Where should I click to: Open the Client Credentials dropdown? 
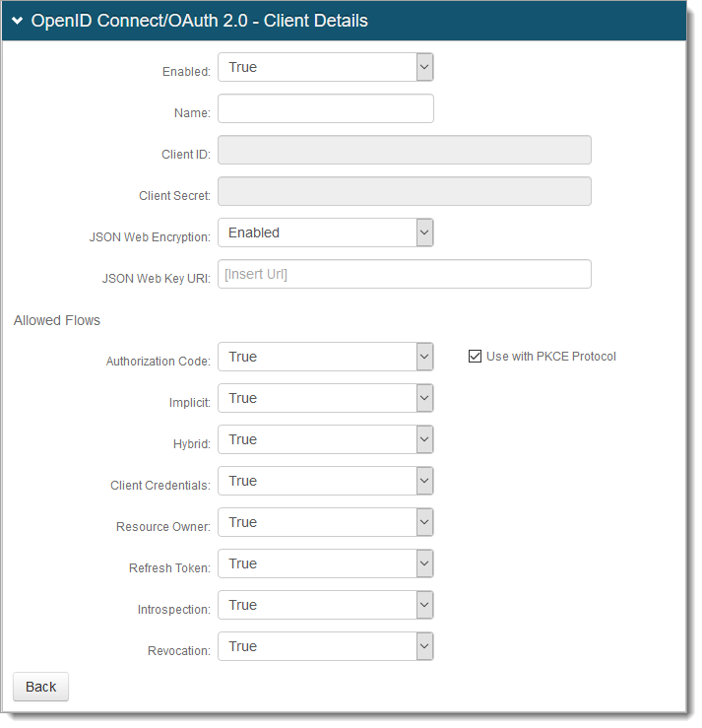(x=325, y=482)
